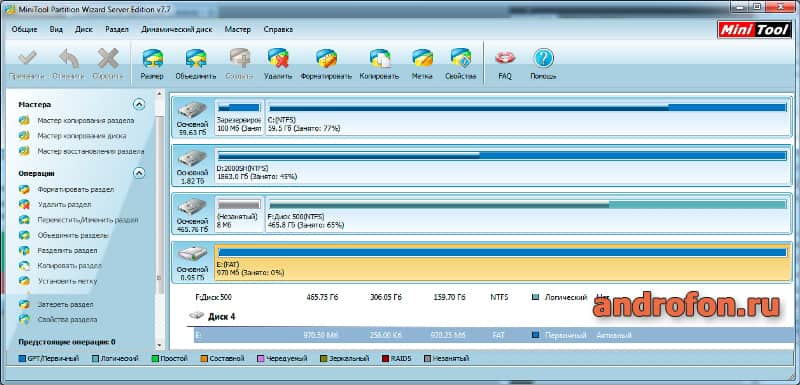This screenshot has width=800, height=385.
Task: Choose Установить метку operation
Action: click(x=67, y=281)
